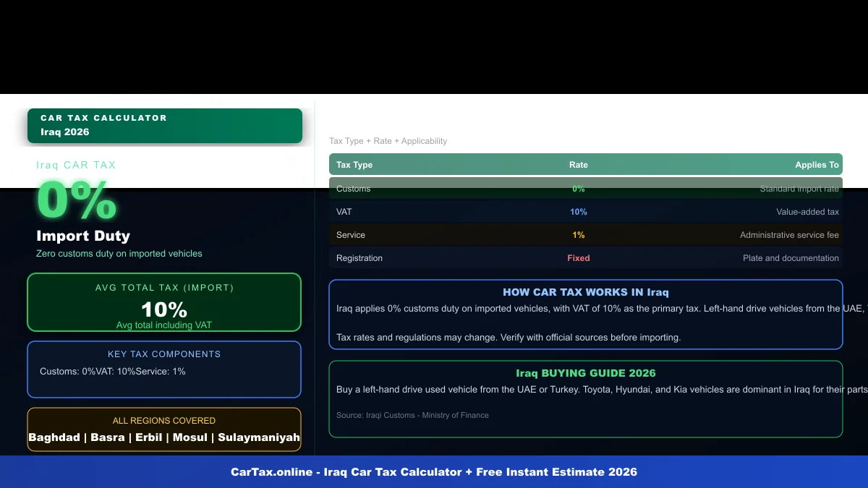The width and height of the screenshot is (868, 488).
Task: Click the 'Rate' column header
Action: (x=579, y=165)
